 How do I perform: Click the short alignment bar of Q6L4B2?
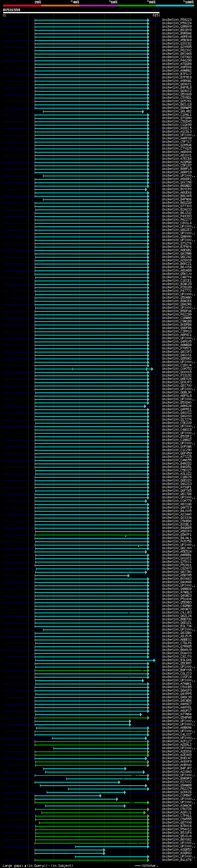[x=93, y=111]
